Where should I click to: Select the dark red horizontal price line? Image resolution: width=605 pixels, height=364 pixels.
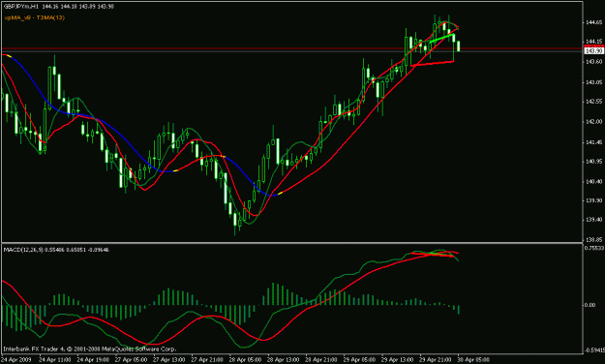tap(292, 48)
